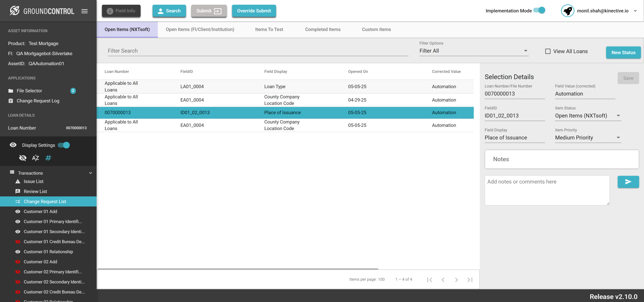
Task: Open Filter All options dropdown
Action: click(474, 51)
